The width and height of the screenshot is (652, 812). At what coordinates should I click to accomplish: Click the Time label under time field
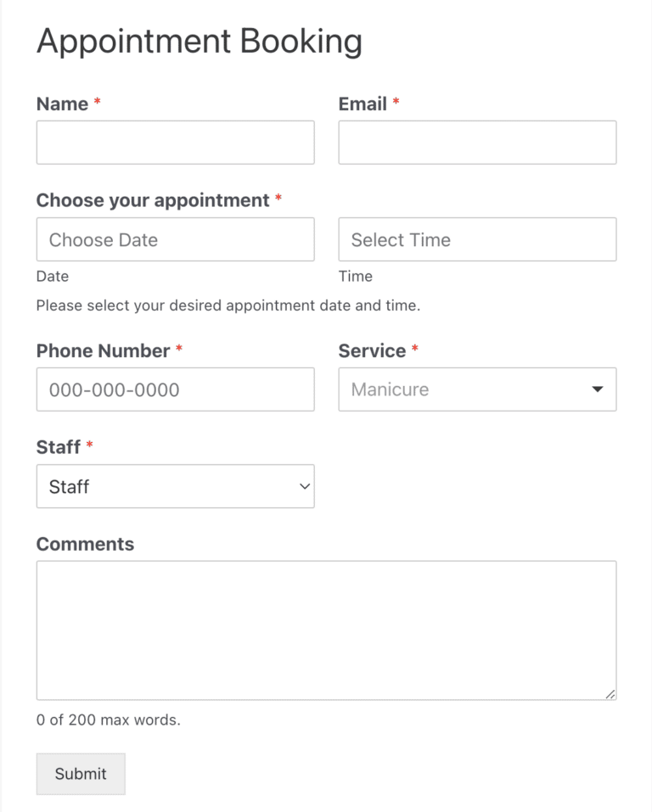tap(355, 276)
